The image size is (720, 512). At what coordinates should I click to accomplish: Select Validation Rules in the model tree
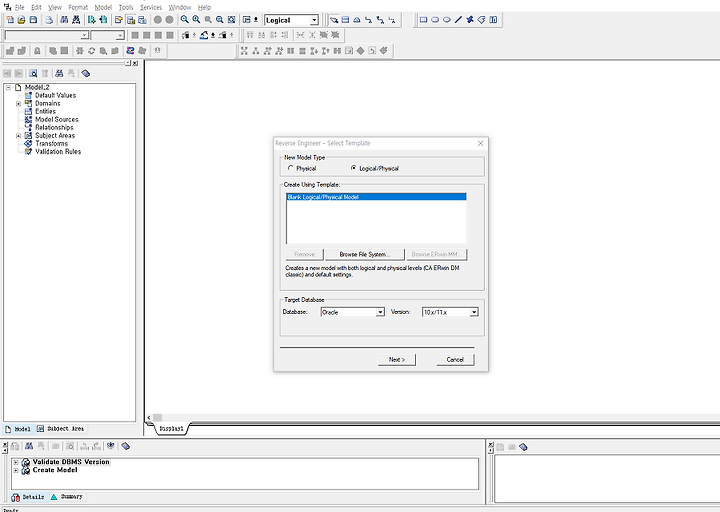pos(58,152)
